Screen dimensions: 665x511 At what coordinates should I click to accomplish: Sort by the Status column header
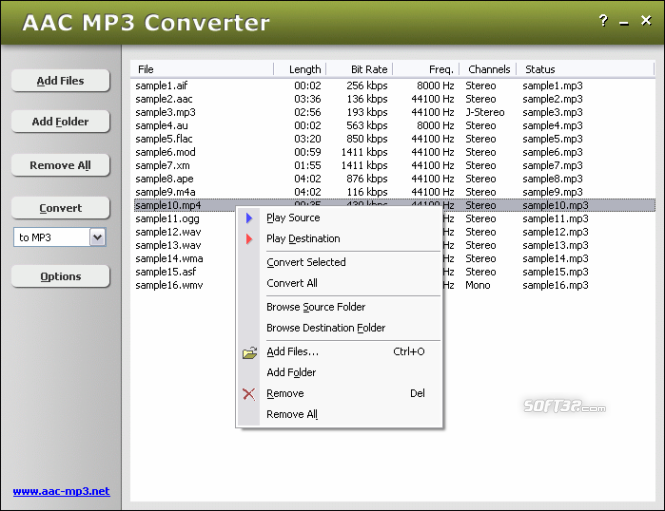584,69
